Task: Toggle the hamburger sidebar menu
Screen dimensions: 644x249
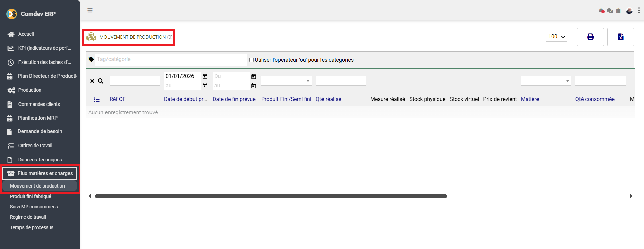Action: (90, 10)
